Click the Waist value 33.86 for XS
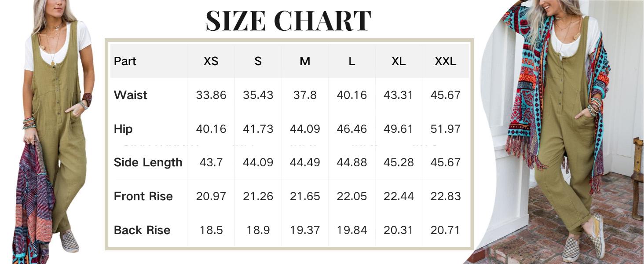 tap(211, 95)
